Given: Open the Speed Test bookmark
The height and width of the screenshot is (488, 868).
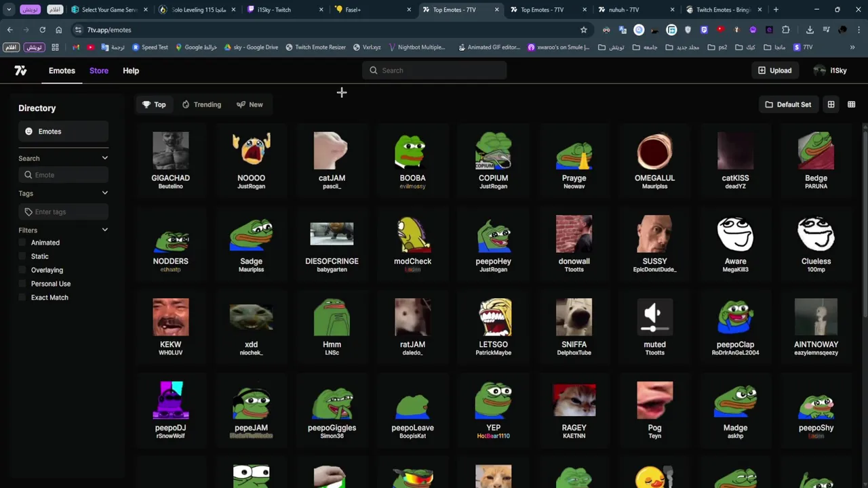Looking at the screenshot, I should coord(150,47).
